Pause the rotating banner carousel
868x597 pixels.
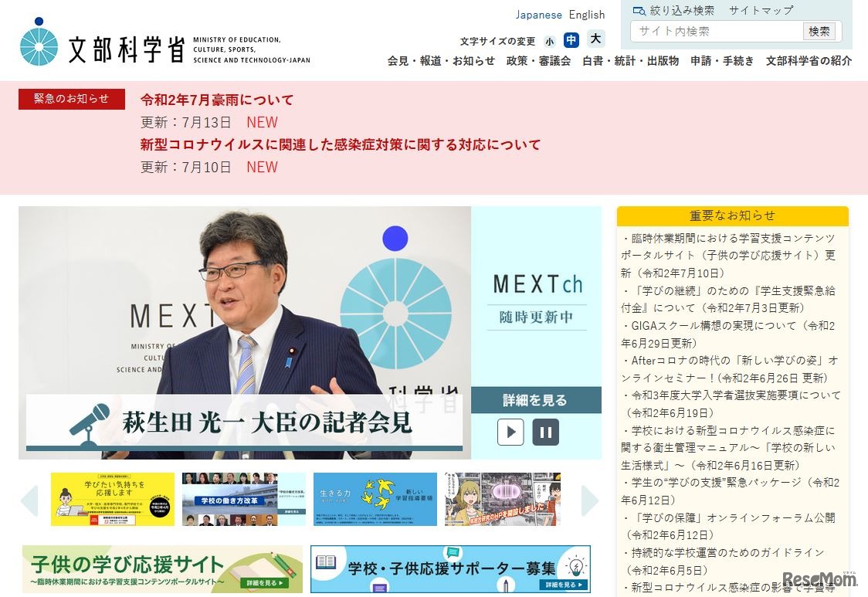click(x=546, y=432)
